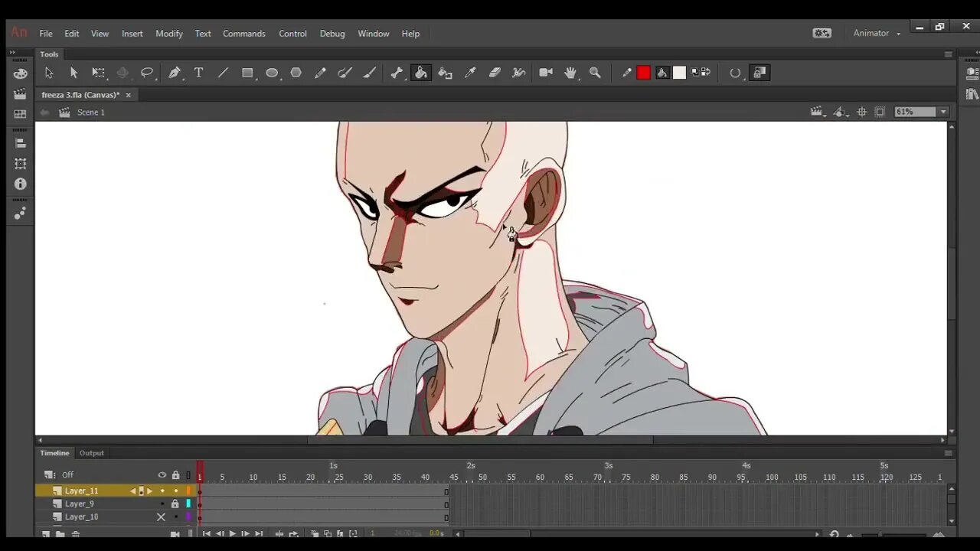Select the Zoom magnifier tool
Screen dimensions: 980x551
click(595, 73)
